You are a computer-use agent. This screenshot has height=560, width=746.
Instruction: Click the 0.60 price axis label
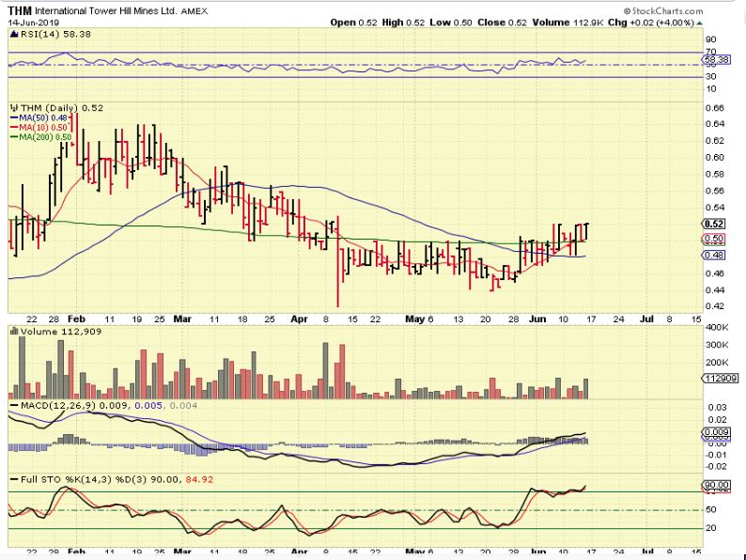(714, 158)
